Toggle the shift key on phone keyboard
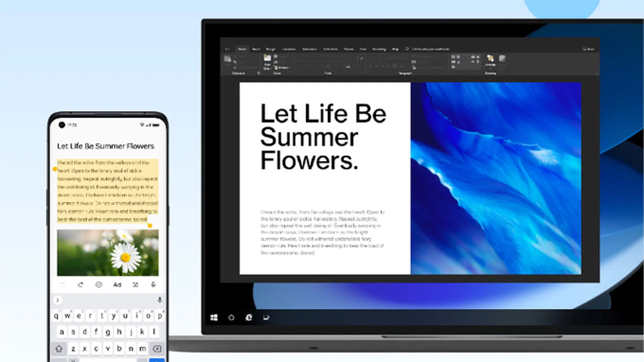Image resolution: width=644 pixels, height=362 pixels. pos(59,348)
